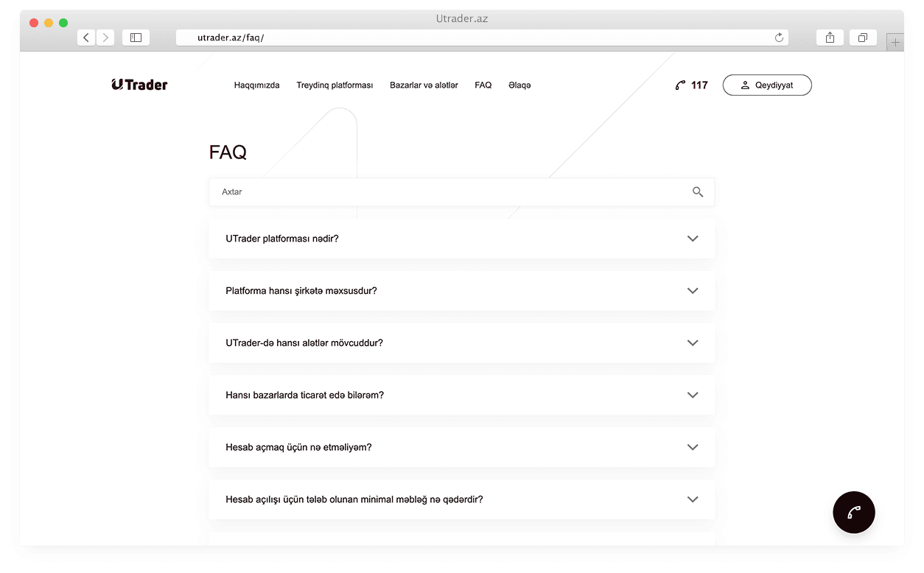Viewport: 924px width, 573px height.
Task: Click the UTrader logo
Action: click(139, 85)
